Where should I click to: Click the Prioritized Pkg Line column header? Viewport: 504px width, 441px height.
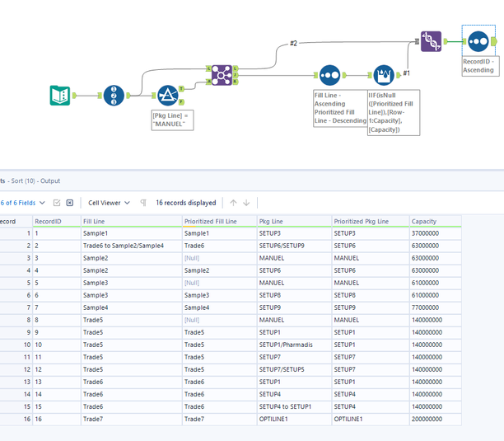pos(371,221)
